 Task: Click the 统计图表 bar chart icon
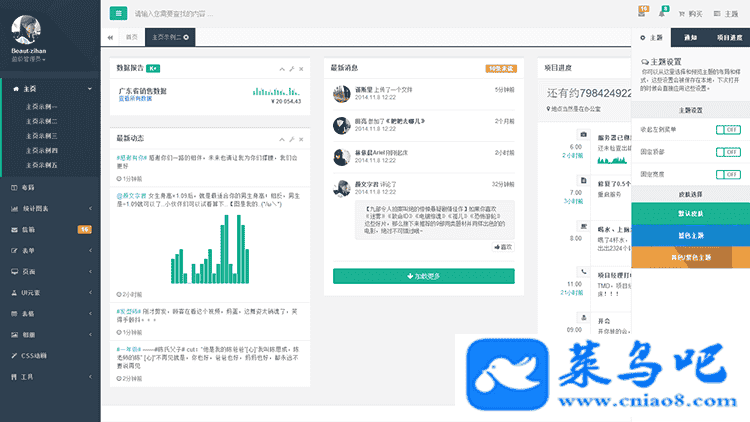[x=14, y=209]
